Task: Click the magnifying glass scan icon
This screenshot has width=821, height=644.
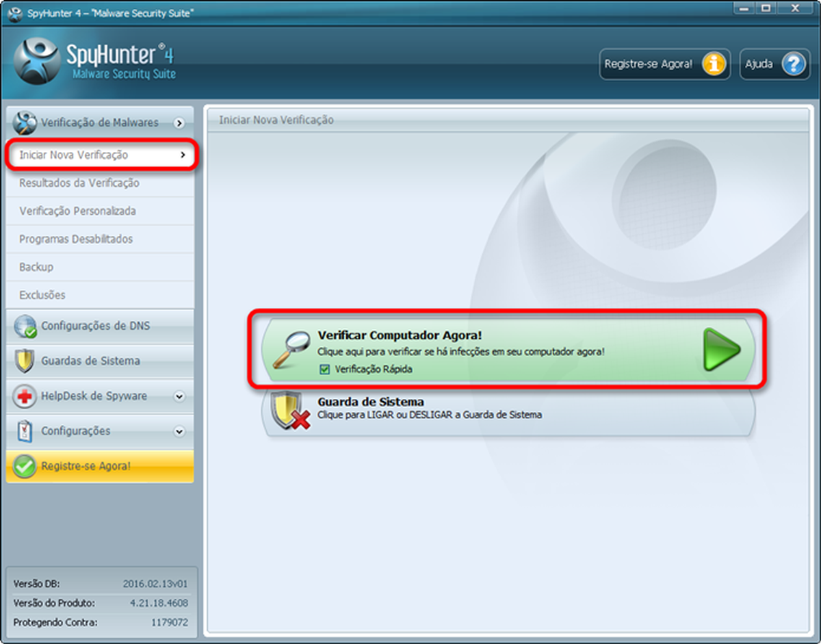Action: point(287,350)
